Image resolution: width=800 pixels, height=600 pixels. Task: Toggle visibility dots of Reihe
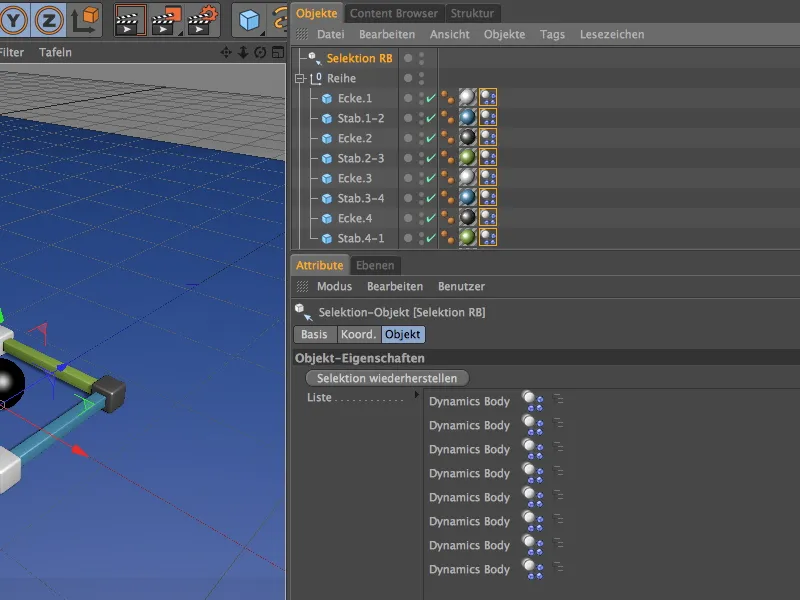pyautogui.click(x=421, y=78)
